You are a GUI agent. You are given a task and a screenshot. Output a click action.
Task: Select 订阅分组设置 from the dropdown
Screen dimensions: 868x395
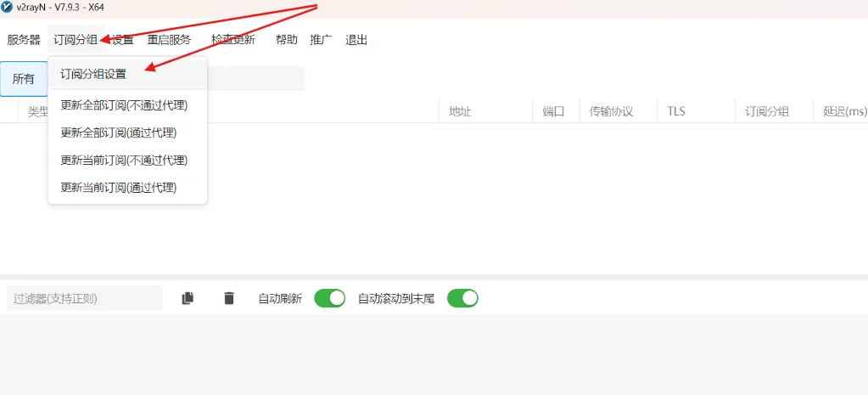tap(128, 74)
